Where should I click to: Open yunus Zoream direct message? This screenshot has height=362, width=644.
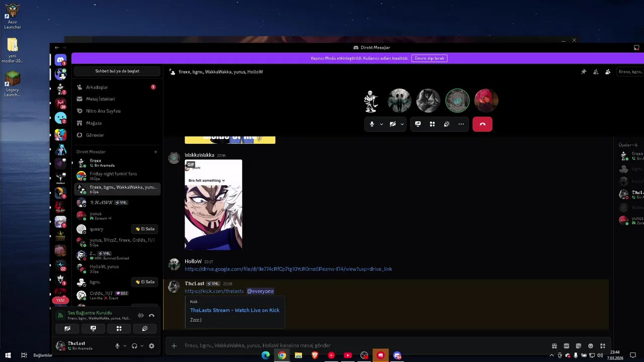tap(116, 216)
